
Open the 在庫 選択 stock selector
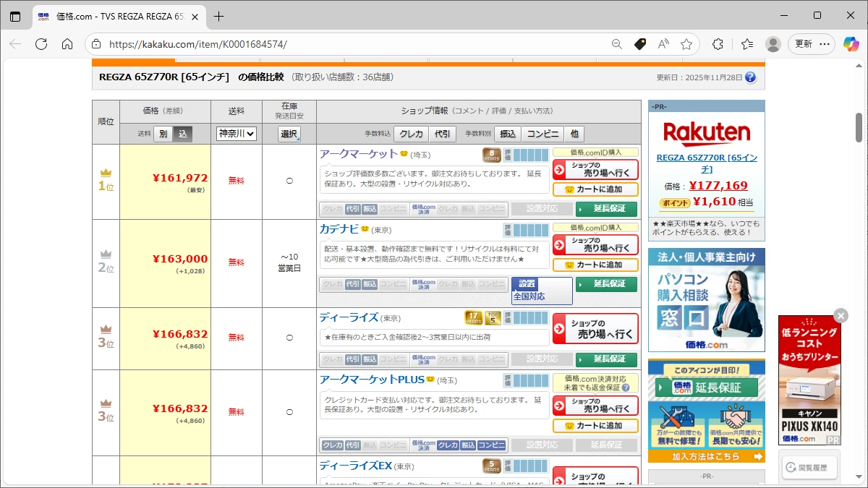[289, 134]
